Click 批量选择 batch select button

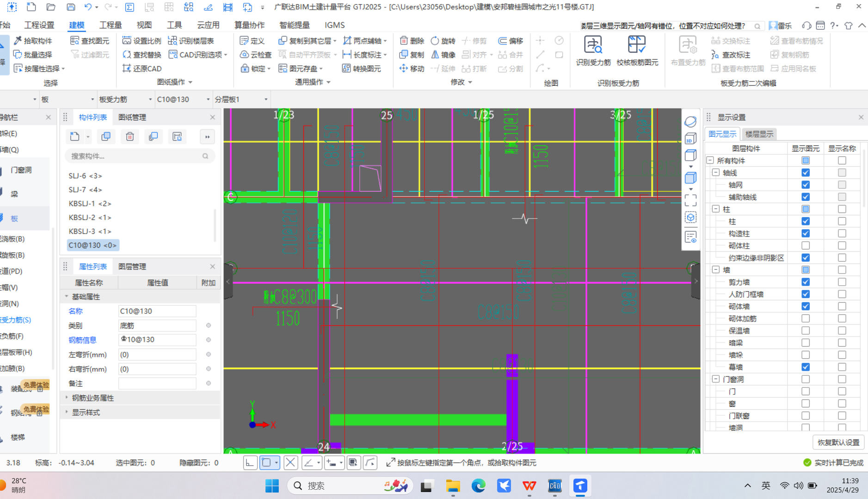[x=33, y=55]
